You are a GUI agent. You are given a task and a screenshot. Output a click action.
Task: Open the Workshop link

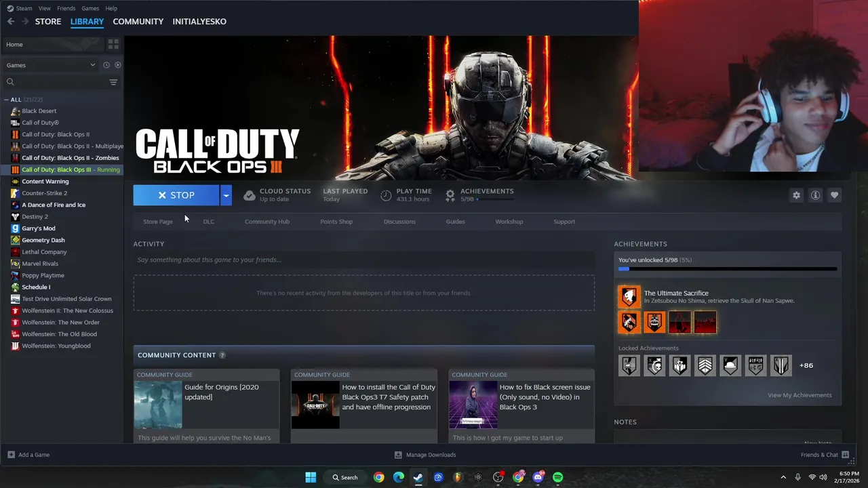click(509, 222)
